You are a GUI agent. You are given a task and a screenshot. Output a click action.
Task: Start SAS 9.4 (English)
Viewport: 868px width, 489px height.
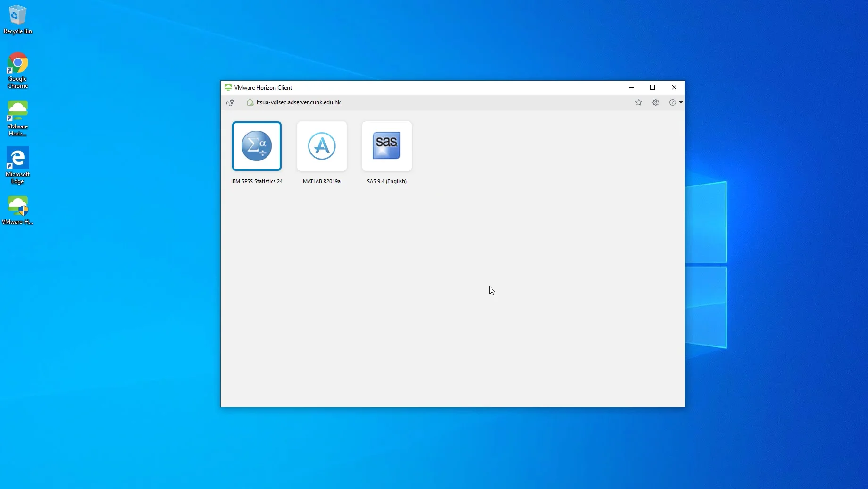click(x=386, y=146)
